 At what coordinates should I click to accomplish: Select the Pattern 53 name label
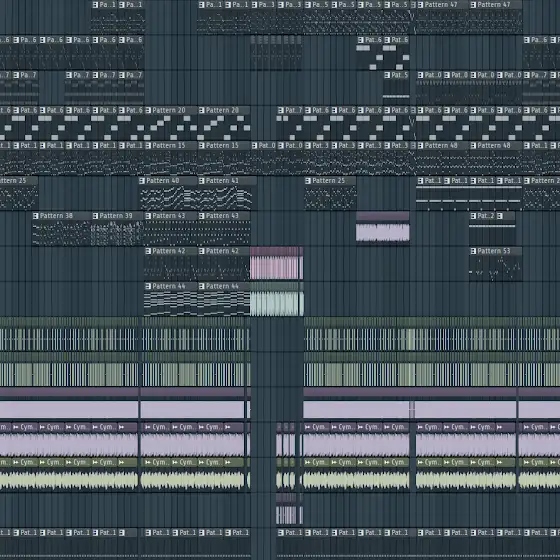pos(494,251)
